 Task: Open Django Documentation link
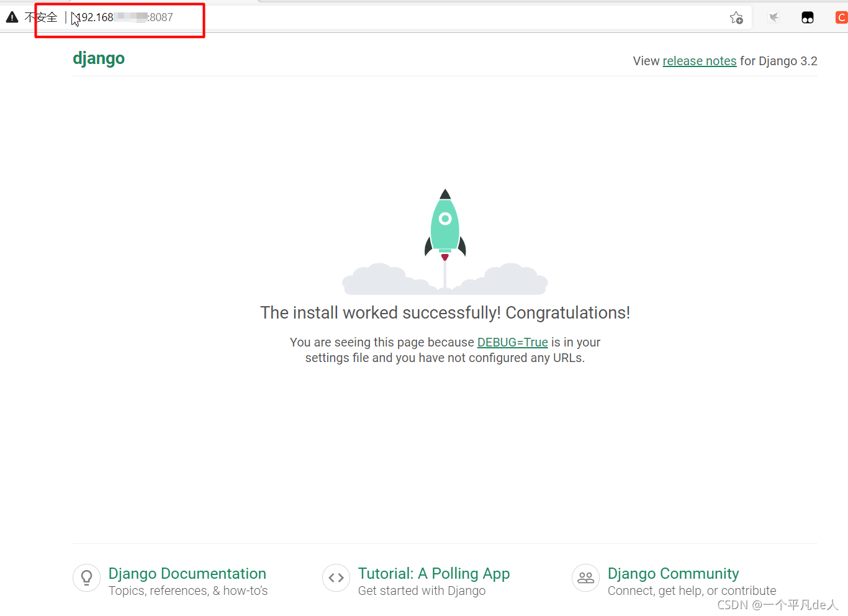tap(187, 573)
